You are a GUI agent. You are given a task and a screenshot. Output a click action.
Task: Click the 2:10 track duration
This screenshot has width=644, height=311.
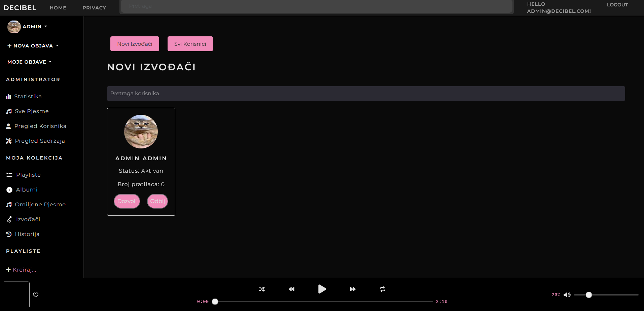point(441,302)
